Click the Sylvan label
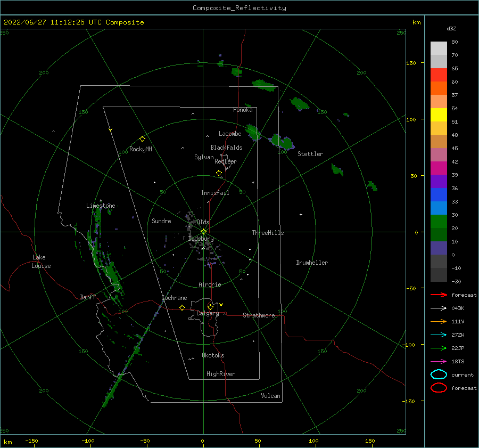The image size is (479, 448). pos(204,157)
